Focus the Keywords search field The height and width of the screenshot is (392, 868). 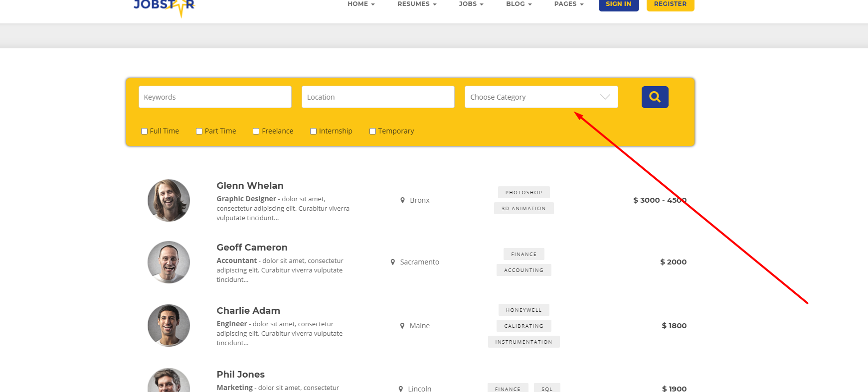point(215,97)
